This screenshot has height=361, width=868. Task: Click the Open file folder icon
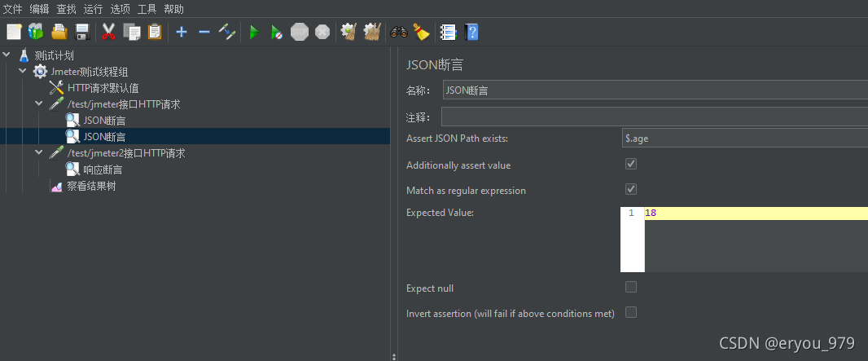[x=59, y=32]
